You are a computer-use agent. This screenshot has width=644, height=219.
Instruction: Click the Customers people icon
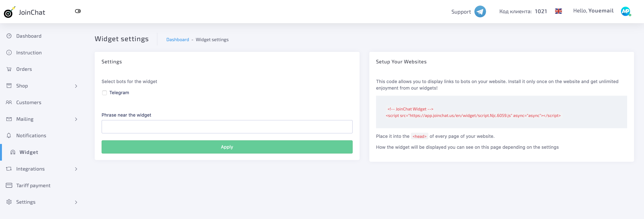point(9,102)
